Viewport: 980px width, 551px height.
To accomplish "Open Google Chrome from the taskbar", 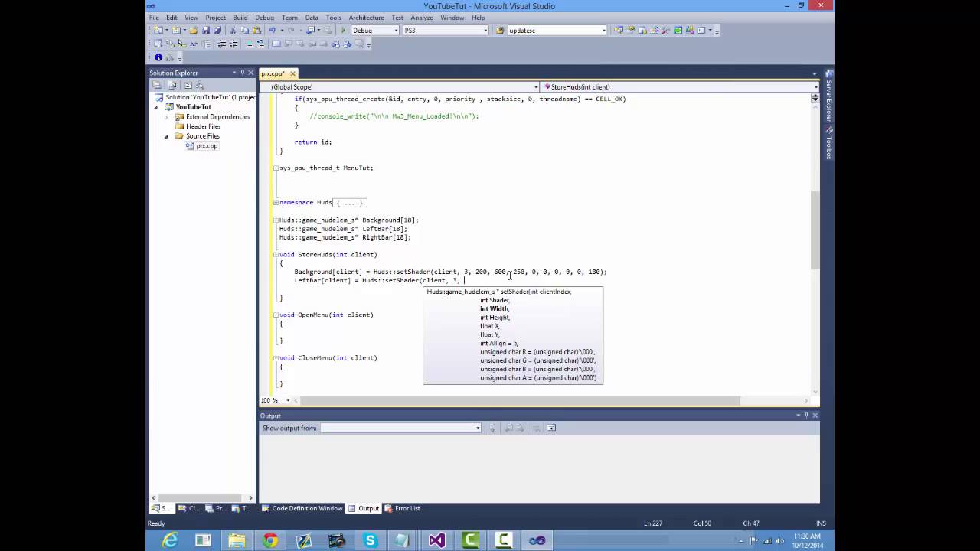I will coord(270,540).
